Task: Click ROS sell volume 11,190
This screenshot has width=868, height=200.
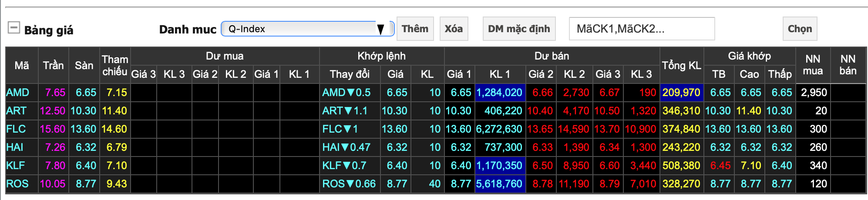Action: coord(574,184)
